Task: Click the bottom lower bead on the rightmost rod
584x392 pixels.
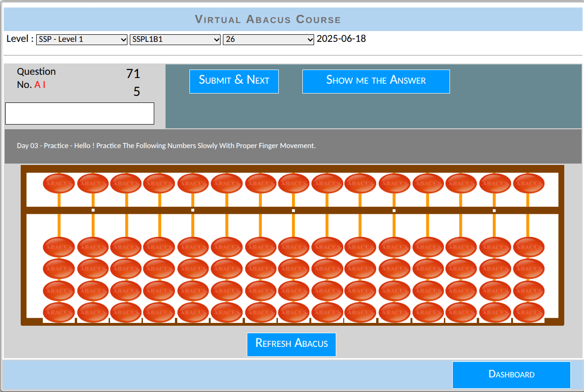Action: pyautogui.click(x=529, y=312)
